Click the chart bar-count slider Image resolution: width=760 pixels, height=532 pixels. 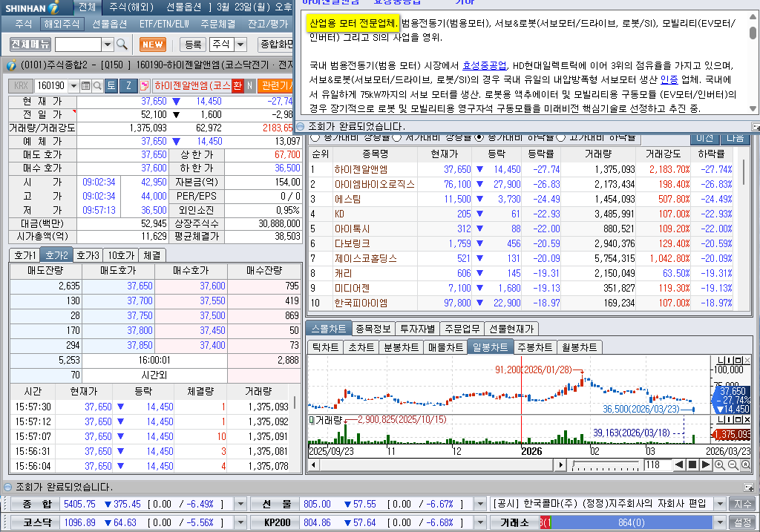(606, 465)
